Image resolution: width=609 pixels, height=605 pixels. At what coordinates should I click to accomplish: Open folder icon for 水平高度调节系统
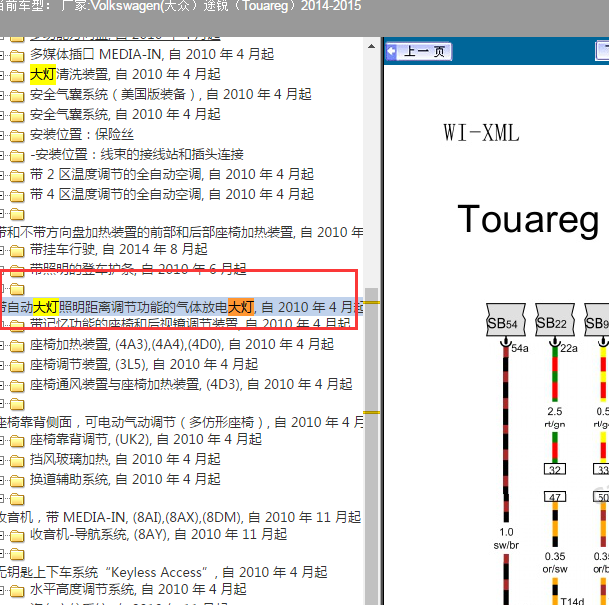[x=17, y=591]
